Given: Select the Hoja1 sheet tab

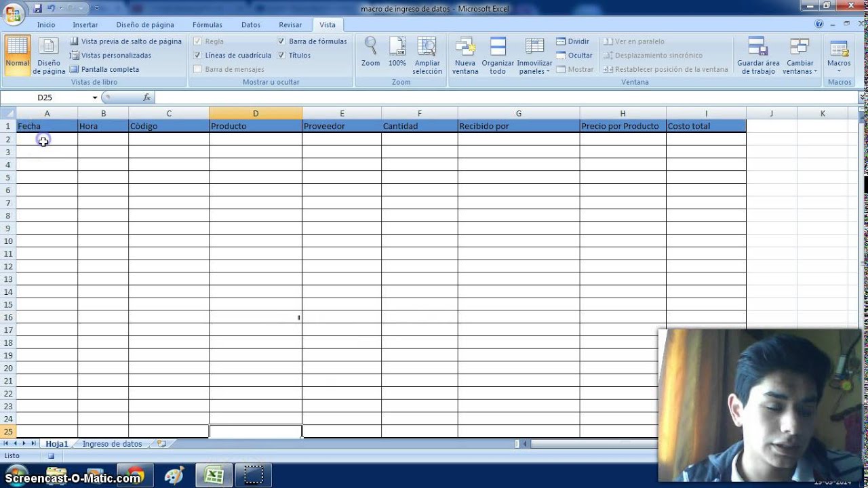Looking at the screenshot, I should 56,444.
